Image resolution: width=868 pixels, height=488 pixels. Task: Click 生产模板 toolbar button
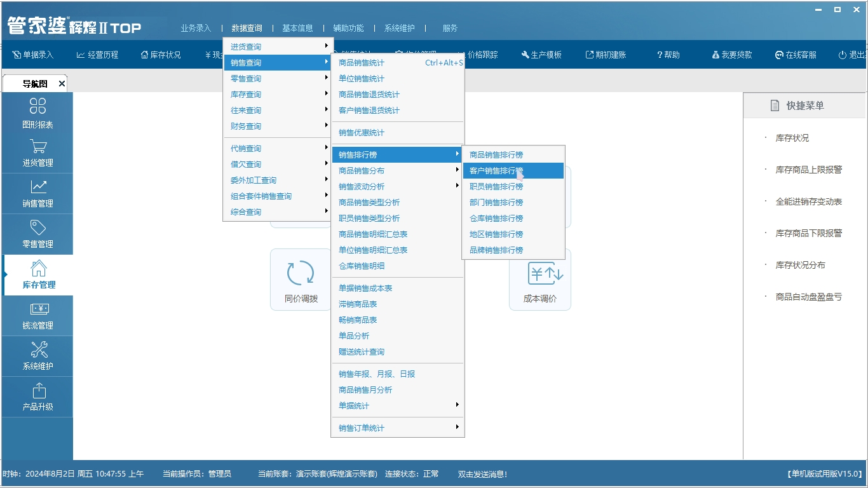[541, 55]
